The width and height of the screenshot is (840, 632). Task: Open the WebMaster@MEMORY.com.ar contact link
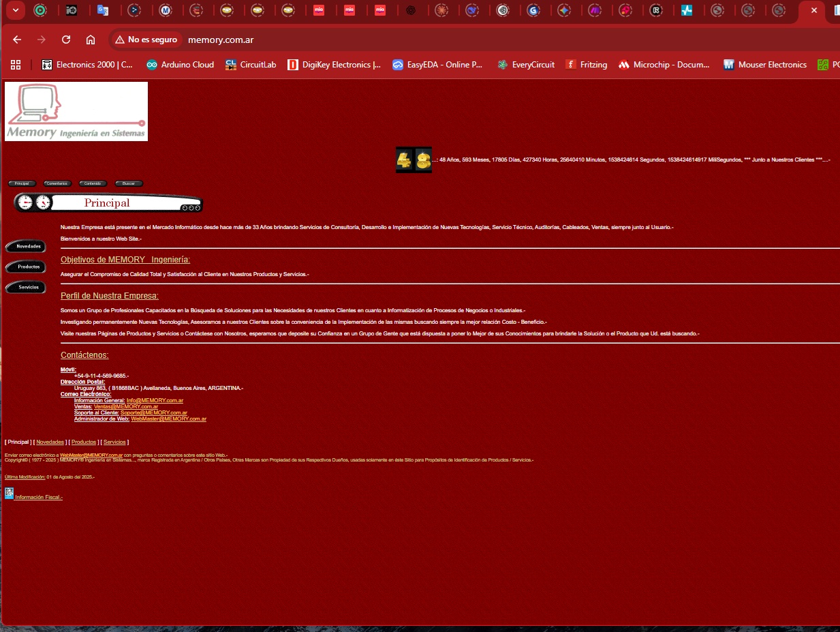point(168,419)
